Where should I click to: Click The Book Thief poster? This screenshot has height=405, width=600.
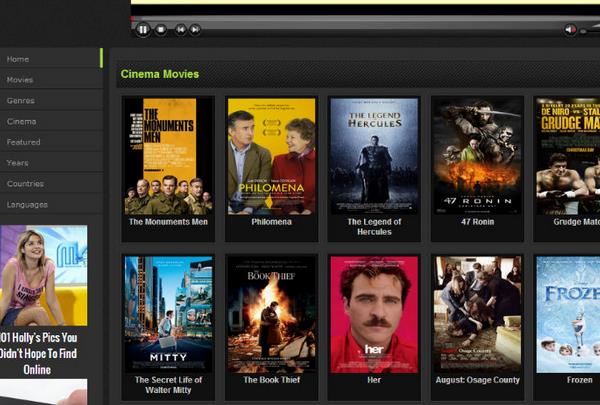(271, 314)
